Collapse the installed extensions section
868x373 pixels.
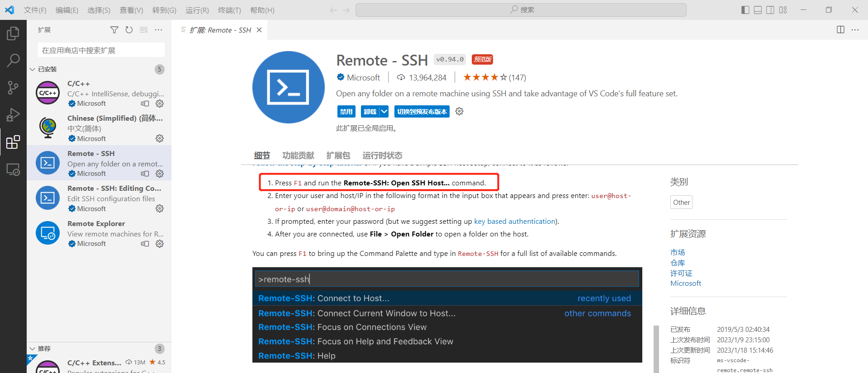(33, 69)
